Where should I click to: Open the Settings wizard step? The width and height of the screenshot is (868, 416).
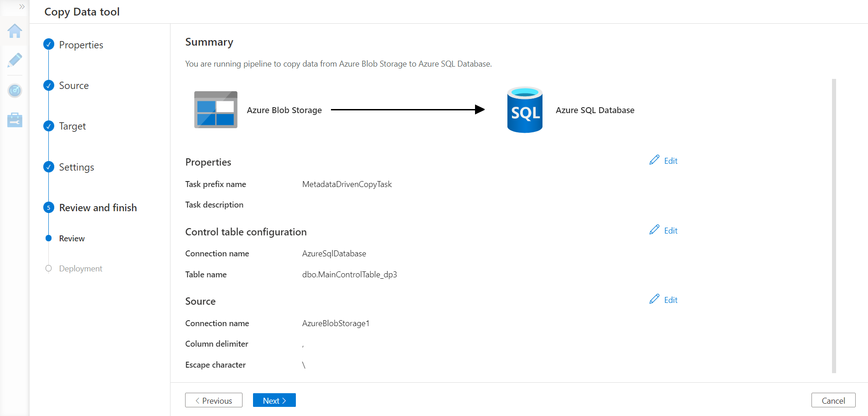(x=76, y=167)
